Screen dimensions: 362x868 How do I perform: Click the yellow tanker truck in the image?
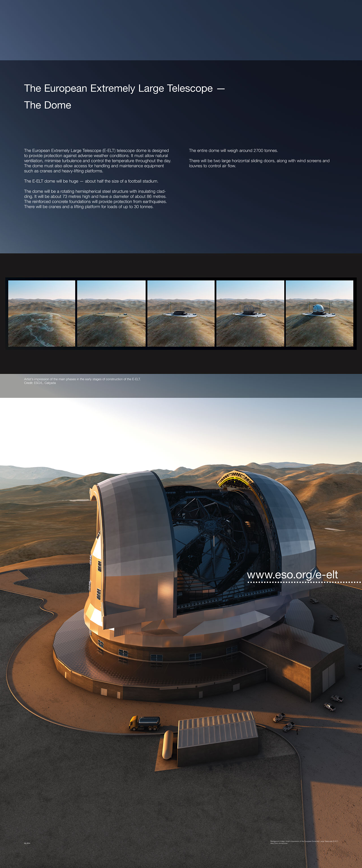coord(145,723)
